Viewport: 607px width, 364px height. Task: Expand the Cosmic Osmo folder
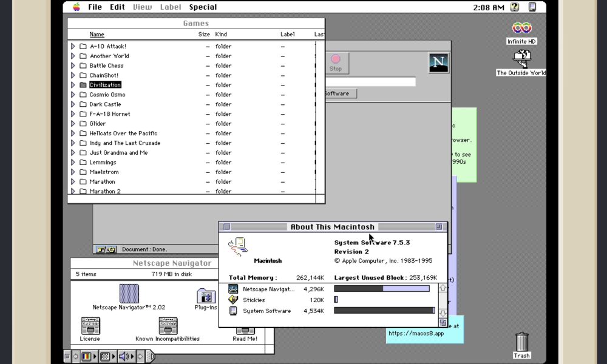pyautogui.click(x=73, y=95)
